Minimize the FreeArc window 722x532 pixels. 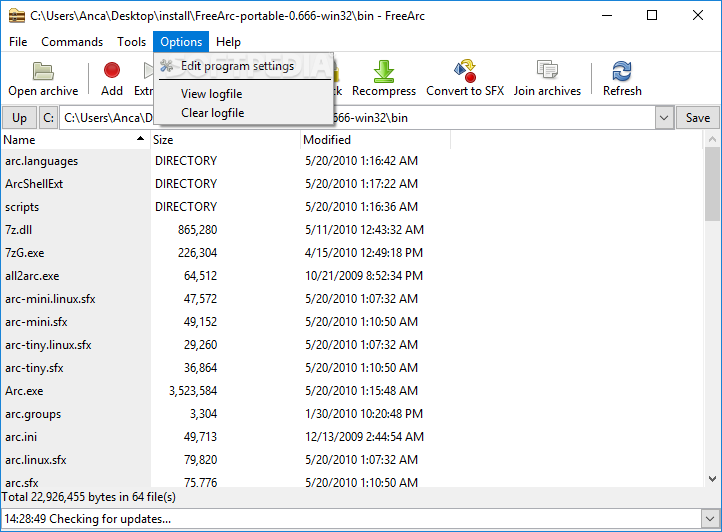tap(607, 15)
